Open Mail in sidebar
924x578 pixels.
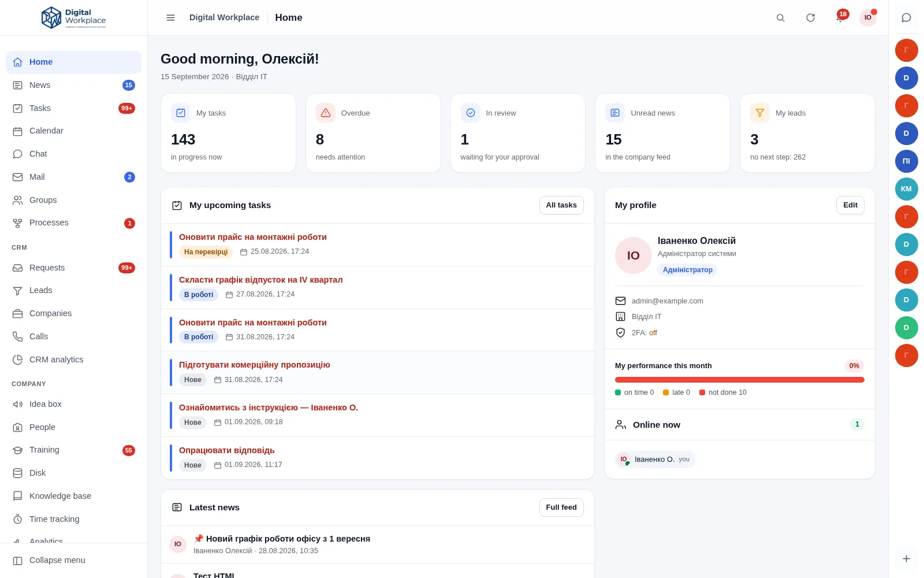73,177
